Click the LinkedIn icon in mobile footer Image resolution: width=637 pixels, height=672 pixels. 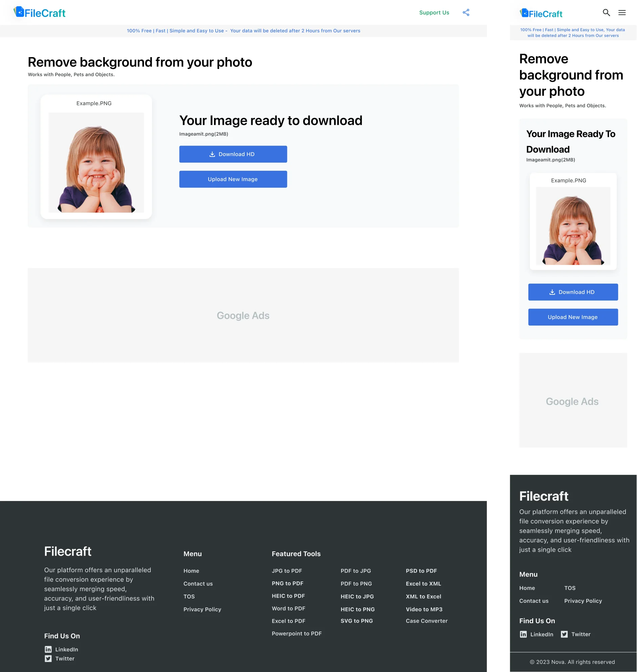pyautogui.click(x=523, y=634)
